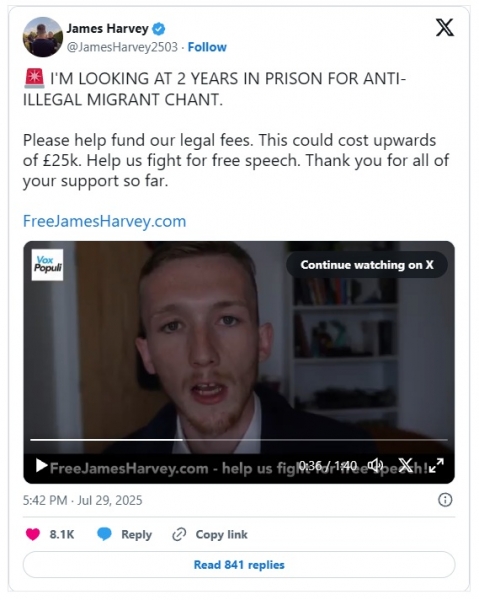Read 841 replies

click(239, 565)
